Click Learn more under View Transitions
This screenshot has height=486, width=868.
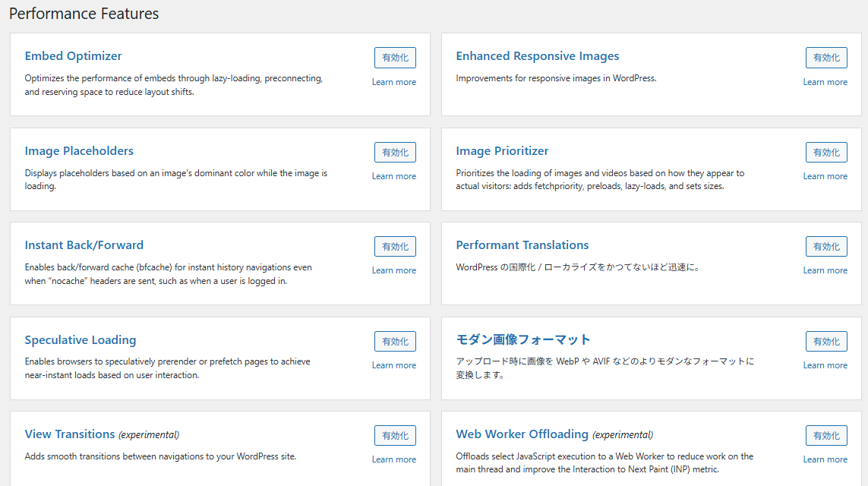click(x=394, y=459)
